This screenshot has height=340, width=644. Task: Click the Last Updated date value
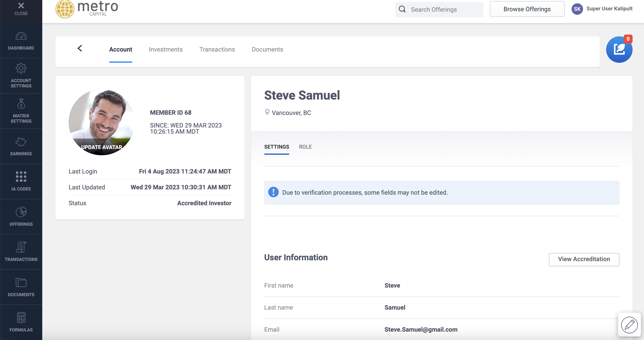pyautogui.click(x=181, y=187)
